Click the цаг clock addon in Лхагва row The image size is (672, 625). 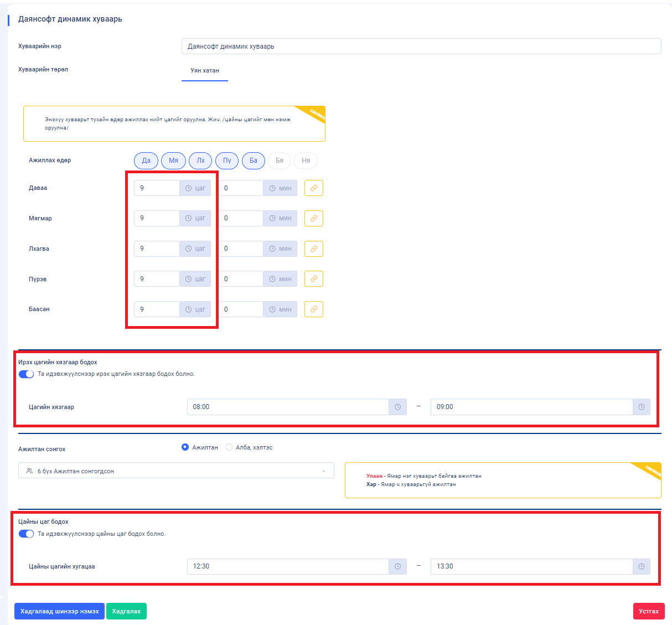(195, 249)
